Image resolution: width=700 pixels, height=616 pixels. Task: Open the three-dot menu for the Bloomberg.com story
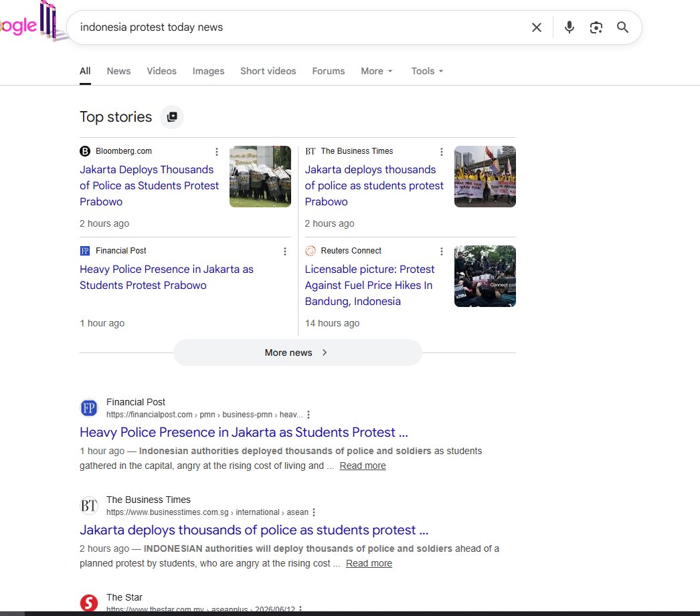tap(217, 152)
